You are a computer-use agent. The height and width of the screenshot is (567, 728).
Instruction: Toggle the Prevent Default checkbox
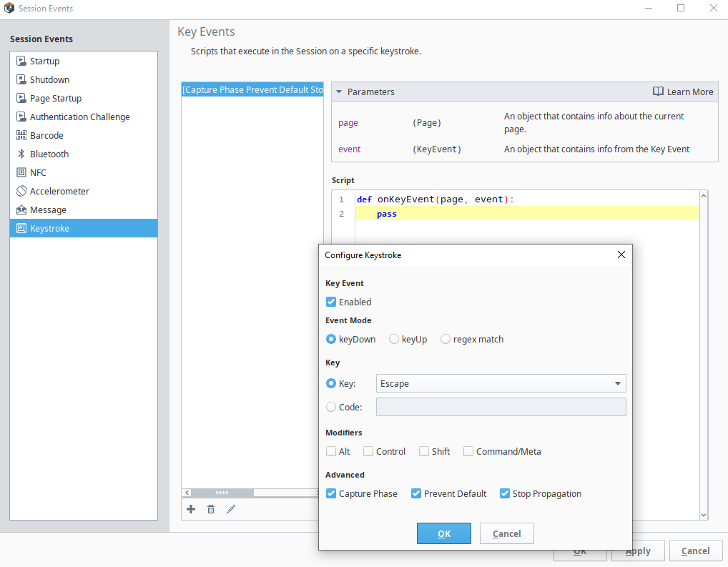416,493
